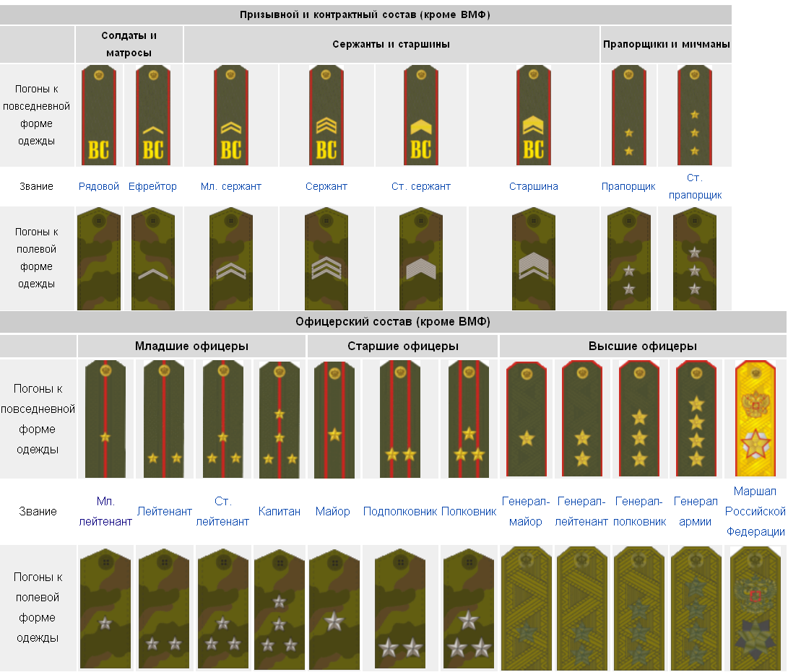
Task: Click Генерал-лейтенант field olive epaulette
Action: 582,608
